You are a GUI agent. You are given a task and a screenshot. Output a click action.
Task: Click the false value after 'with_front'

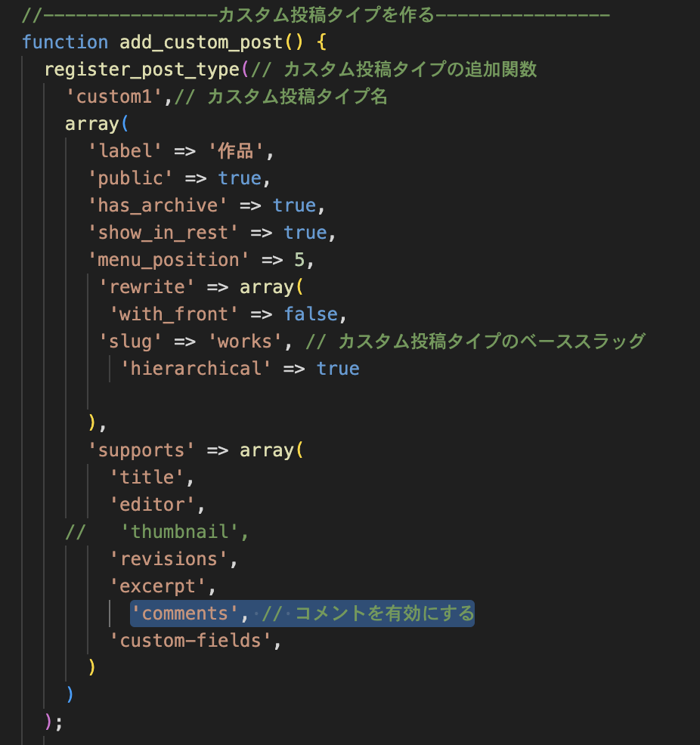click(x=311, y=314)
